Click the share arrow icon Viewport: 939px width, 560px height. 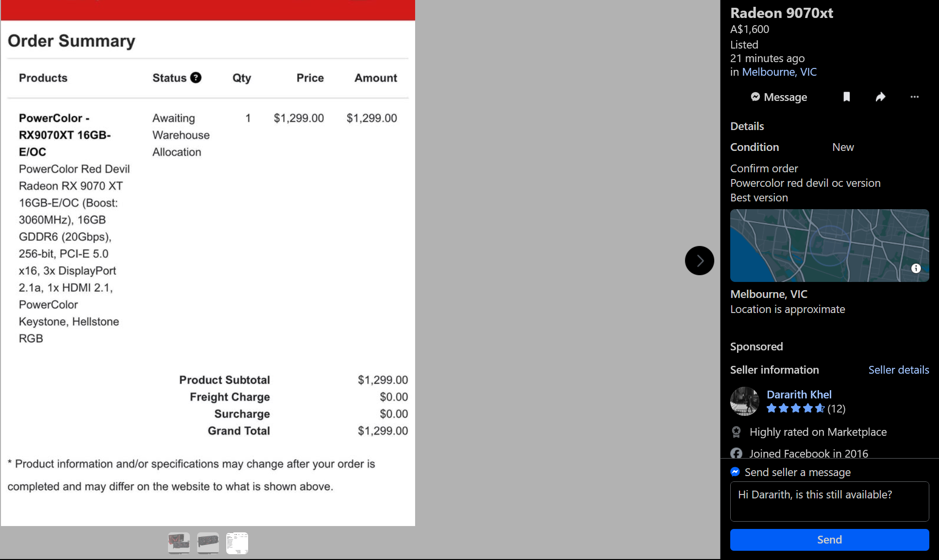[x=880, y=97]
